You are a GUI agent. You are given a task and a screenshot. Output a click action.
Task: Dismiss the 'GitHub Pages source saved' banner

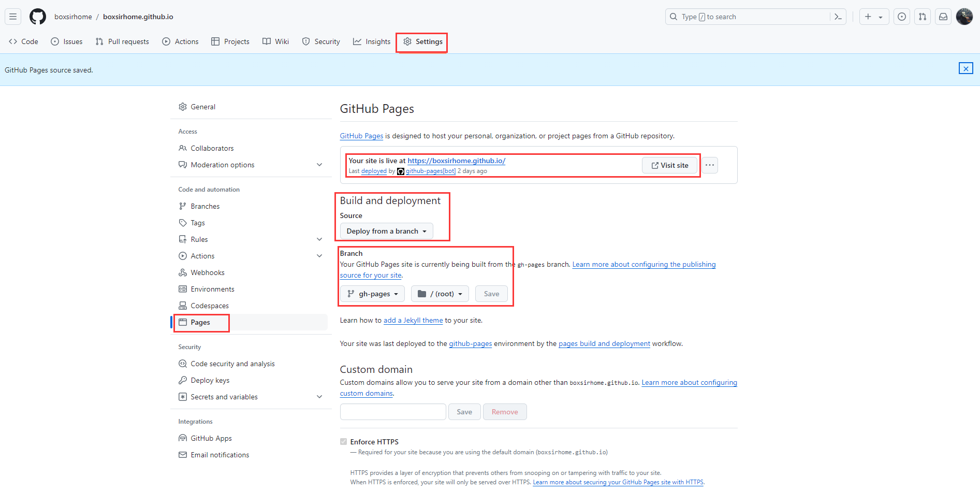click(x=966, y=68)
